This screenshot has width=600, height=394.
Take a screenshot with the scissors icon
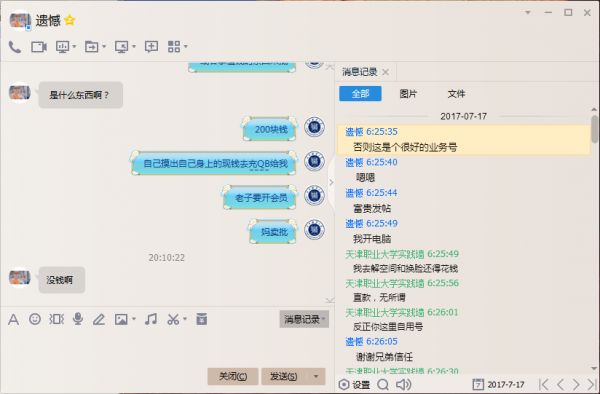[x=173, y=319]
